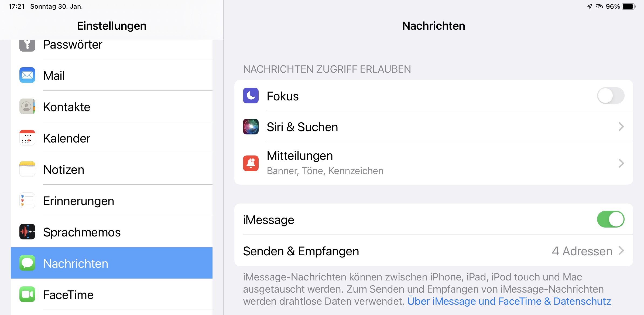The height and width of the screenshot is (315, 644).
Task: Tap the Mail envelope icon
Action: (27, 75)
